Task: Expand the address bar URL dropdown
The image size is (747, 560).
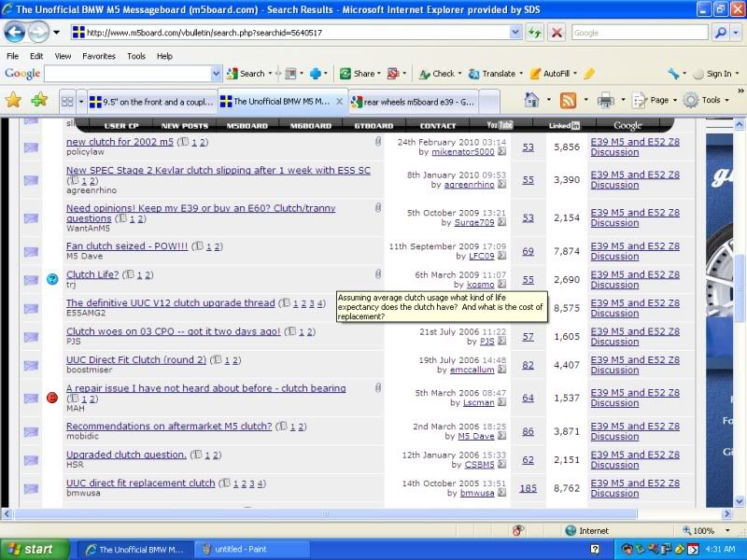Action: (516, 32)
